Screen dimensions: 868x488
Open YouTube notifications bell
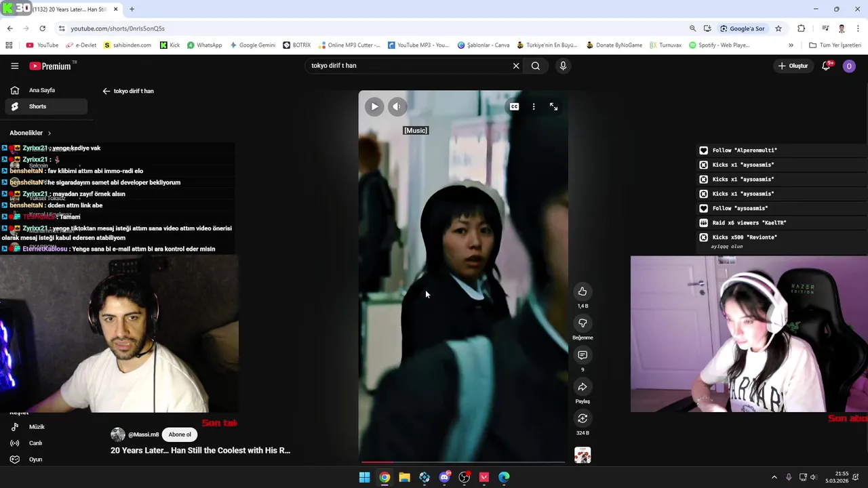point(826,66)
